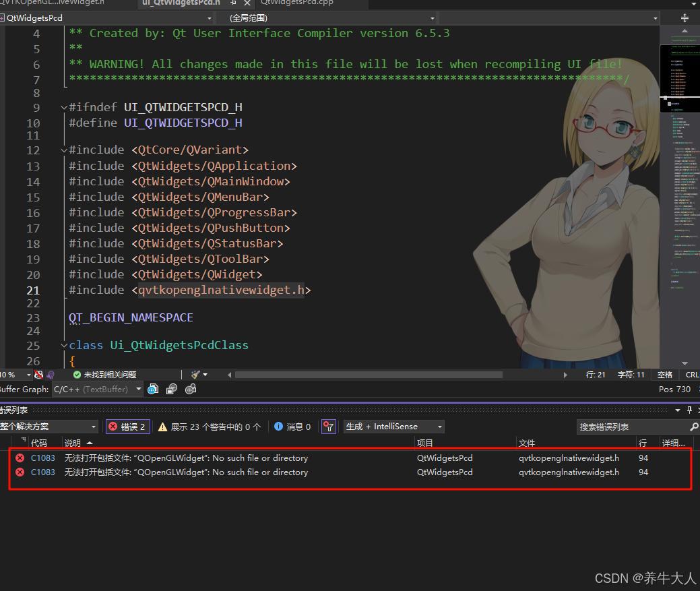Viewport: 700px width, 591px height.
Task: Switch to the QVTKOpenGL...iveWidget.h tab
Action: pyautogui.click(x=53, y=3)
